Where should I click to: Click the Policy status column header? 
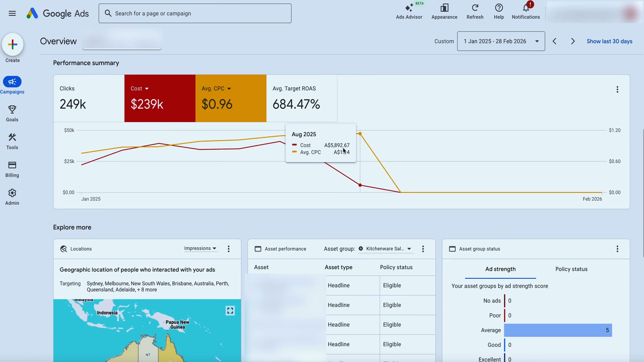396,267
